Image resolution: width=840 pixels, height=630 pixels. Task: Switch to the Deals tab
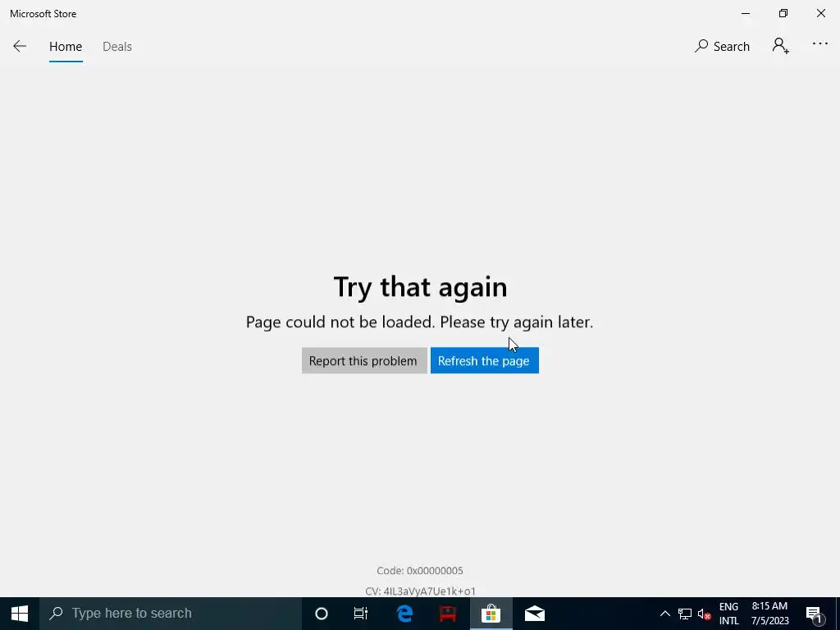[x=116, y=47]
